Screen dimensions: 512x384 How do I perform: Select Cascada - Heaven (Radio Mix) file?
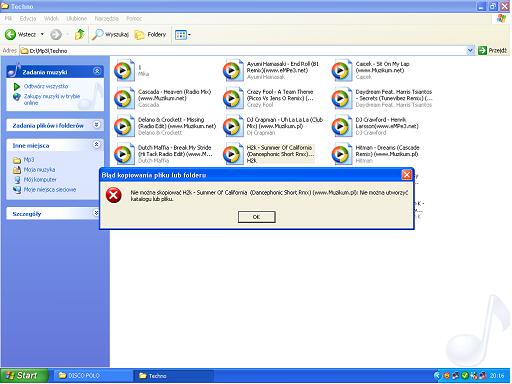click(x=163, y=98)
